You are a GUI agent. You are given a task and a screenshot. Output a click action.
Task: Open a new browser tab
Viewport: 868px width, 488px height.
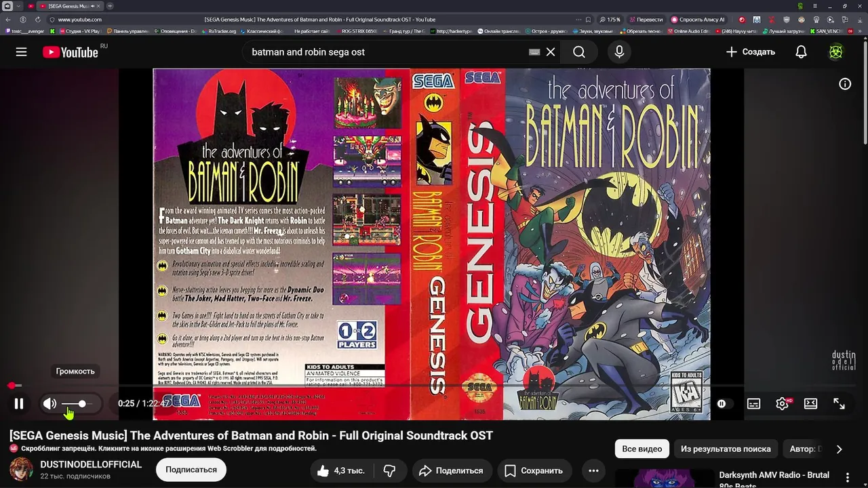[110, 6]
